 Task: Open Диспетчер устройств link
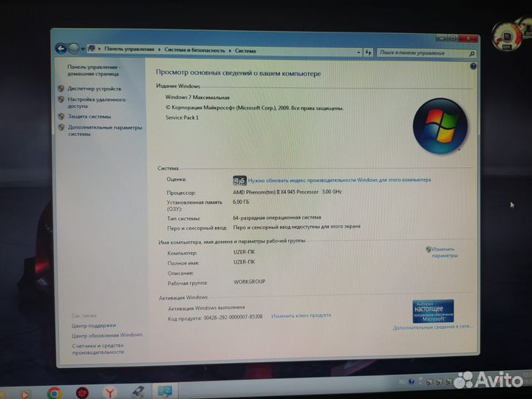pyautogui.click(x=95, y=89)
